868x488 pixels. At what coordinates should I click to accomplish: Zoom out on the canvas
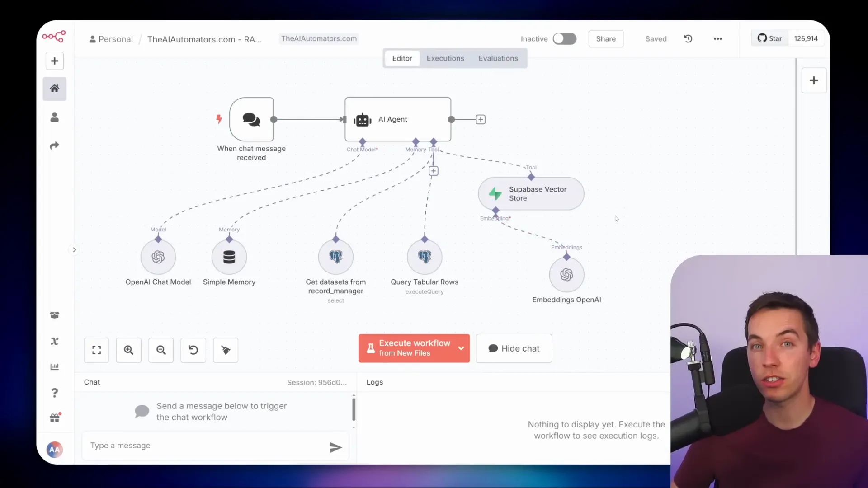161,350
